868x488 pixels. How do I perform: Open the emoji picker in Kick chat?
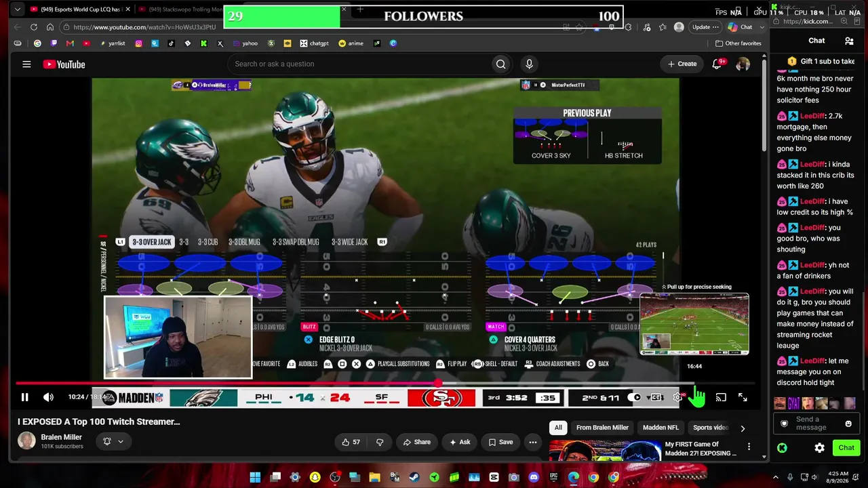coord(848,424)
